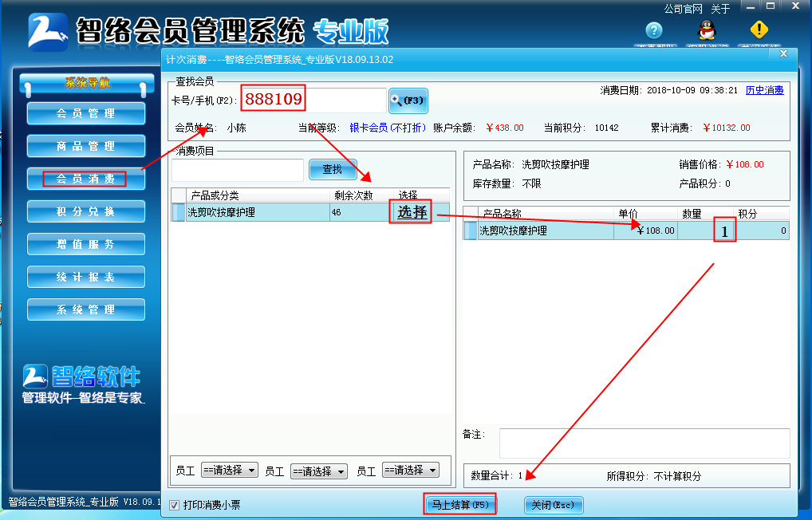
Task: Open the 公司官网 menu item
Action: pyautogui.click(x=683, y=6)
